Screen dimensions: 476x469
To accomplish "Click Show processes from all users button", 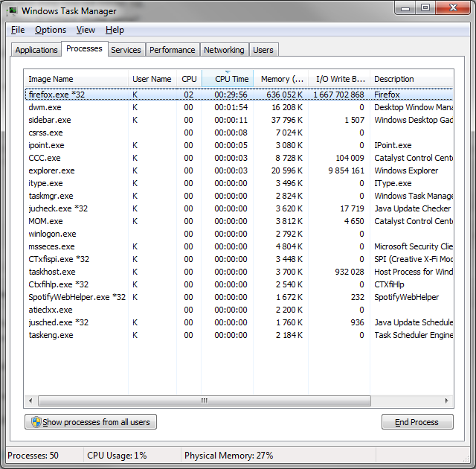I will point(91,422).
